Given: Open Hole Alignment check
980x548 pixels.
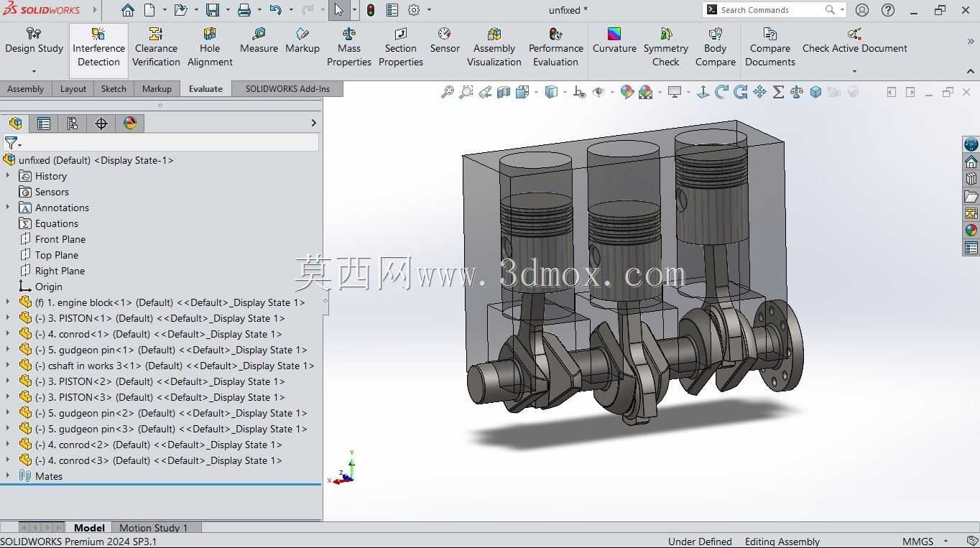Looking at the screenshot, I should click(x=210, y=47).
